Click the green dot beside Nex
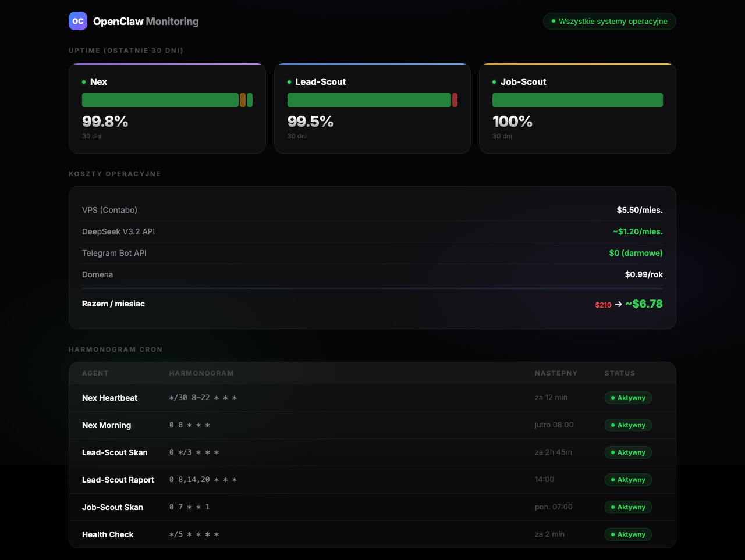The width and height of the screenshot is (745, 560). point(84,82)
